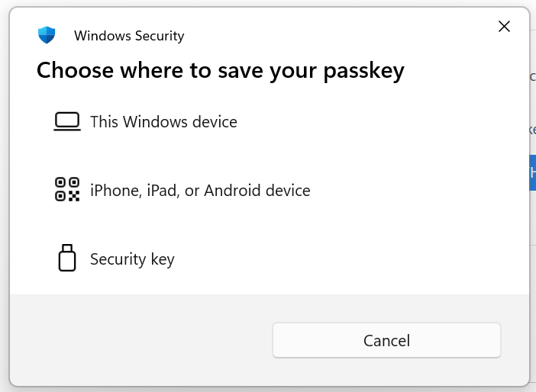Click the laptop icon for Windows device

point(67,122)
